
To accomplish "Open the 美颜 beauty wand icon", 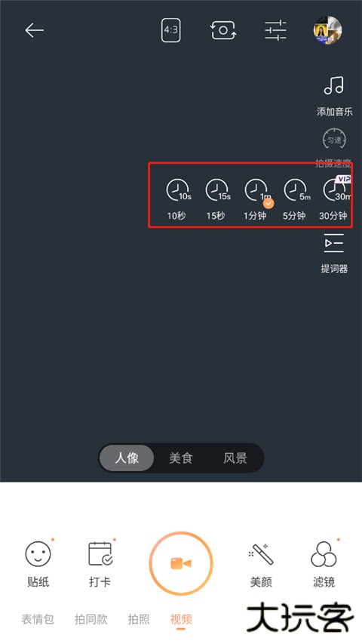I will (261, 553).
